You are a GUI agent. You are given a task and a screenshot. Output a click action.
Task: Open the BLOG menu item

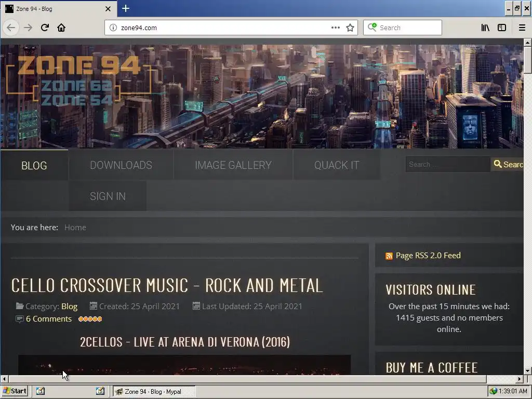click(x=34, y=165)
